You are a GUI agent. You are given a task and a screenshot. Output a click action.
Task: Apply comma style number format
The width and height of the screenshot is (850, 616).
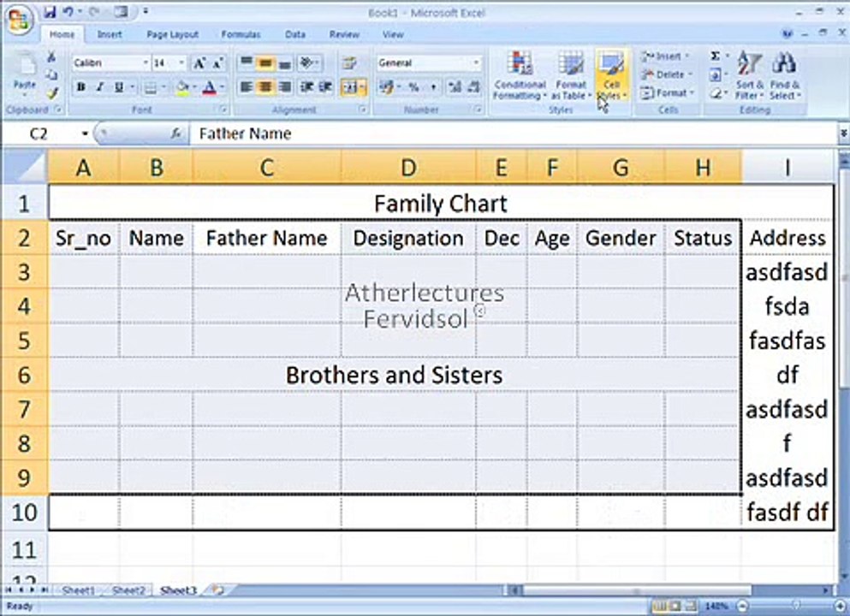(x=433, y=87)
